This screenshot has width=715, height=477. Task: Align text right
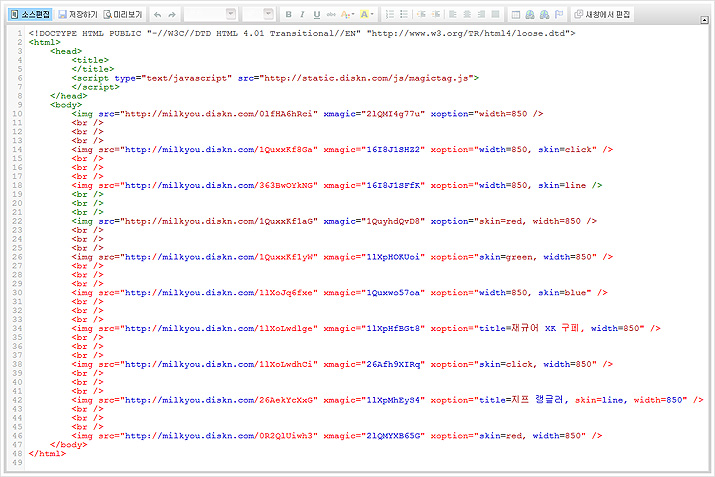coord(481,15)
